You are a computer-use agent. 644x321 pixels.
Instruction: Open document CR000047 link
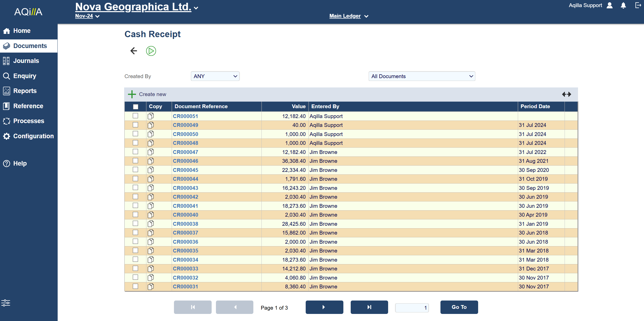(x=185, y=152)
